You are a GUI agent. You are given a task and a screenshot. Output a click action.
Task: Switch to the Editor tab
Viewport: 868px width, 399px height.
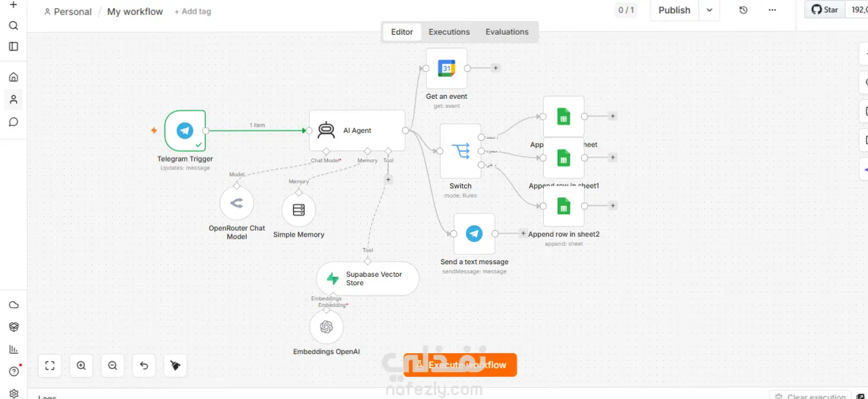pyautogui.click(x=402, y=32)
